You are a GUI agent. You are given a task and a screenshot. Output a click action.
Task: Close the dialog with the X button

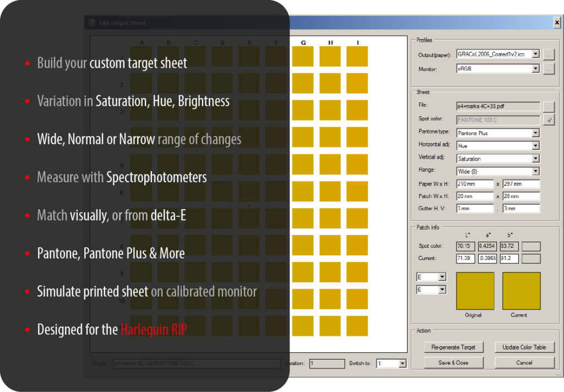pos(557,23)
